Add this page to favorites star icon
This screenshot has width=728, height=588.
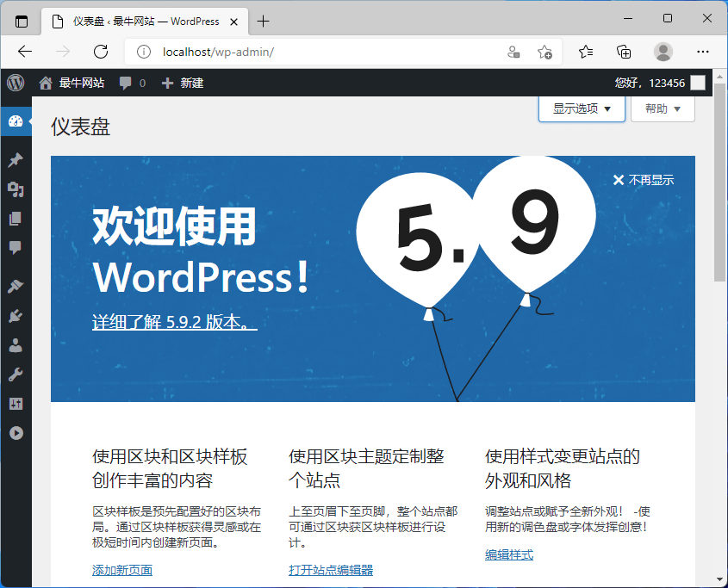click(544, 52)
